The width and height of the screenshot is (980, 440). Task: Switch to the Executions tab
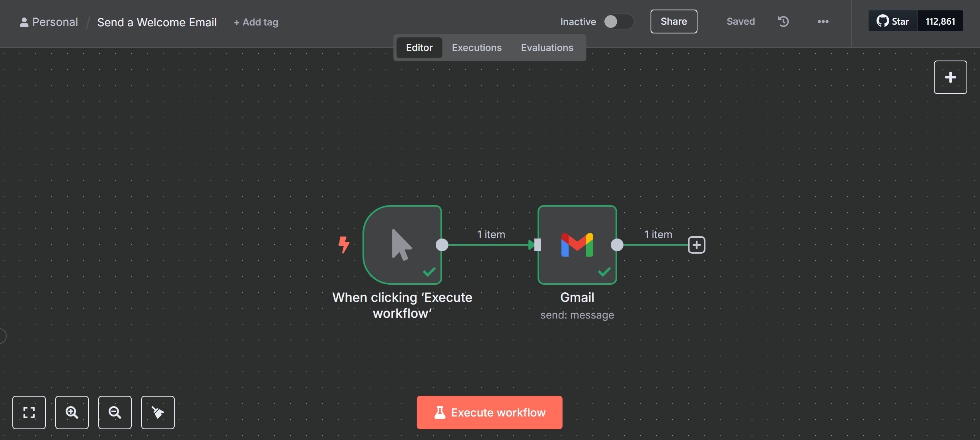click(476, 47)
